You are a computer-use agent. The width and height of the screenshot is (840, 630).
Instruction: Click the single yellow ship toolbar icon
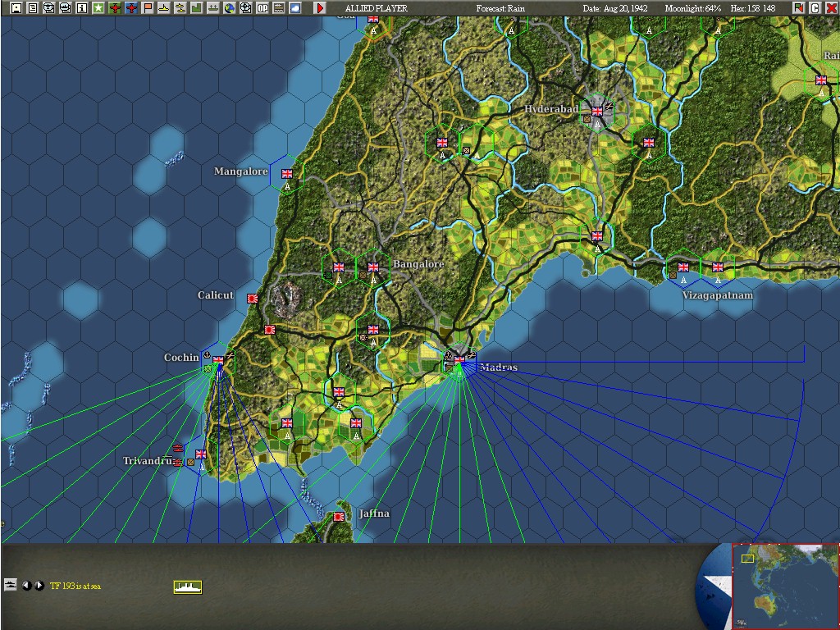[x=164, y=8]
